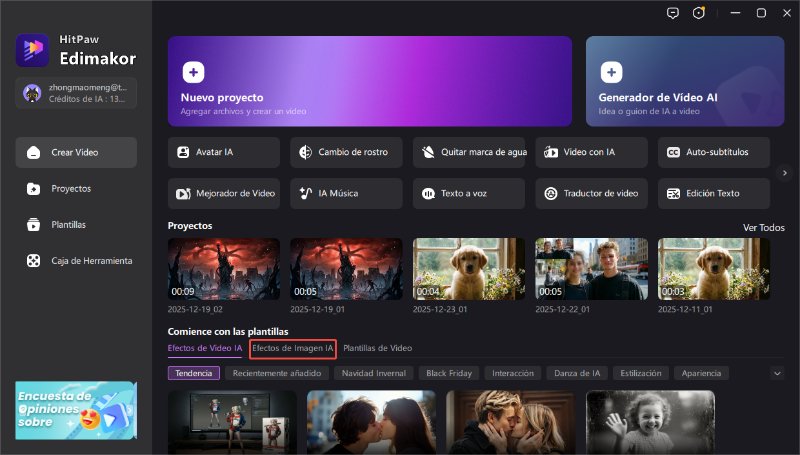800x455 pixels.
Task: Open the user account avatar
Action: [32, 93]
